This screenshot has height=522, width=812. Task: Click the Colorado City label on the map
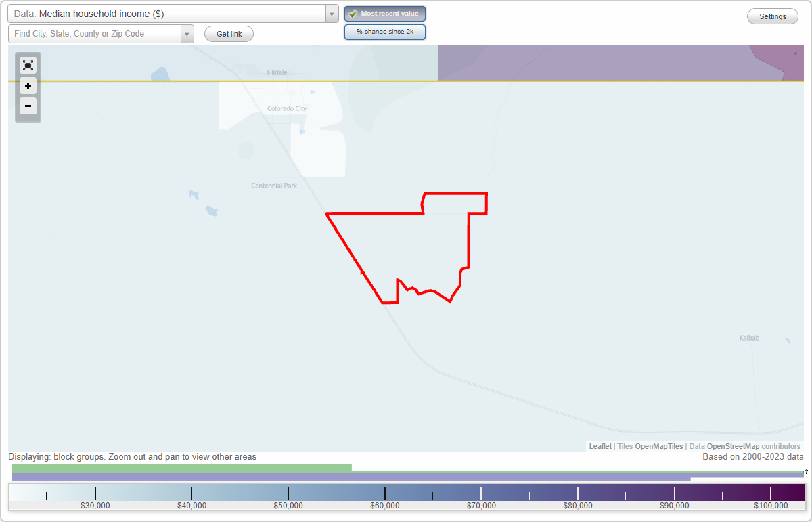pyautogui.click(x=286, y=108)
